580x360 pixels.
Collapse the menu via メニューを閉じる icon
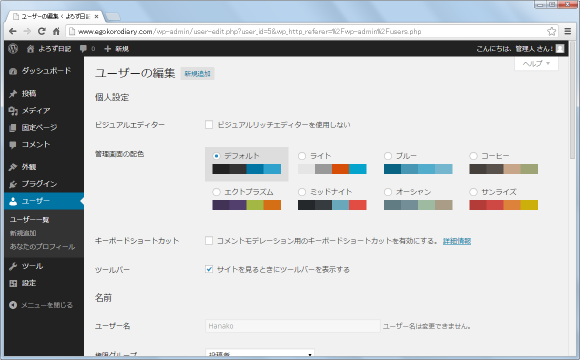[x=13, y=305]
